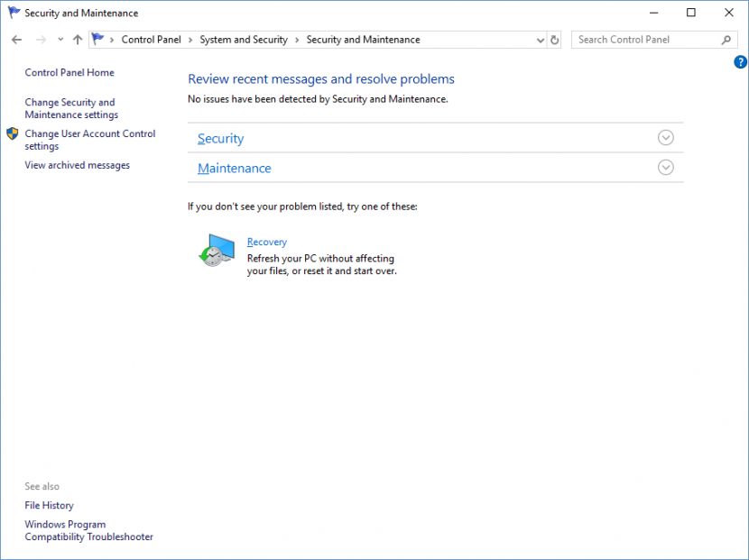The height and width of the screenshot is (560, 749).
Task: Open Windows Program Compatibility Troubleshooter
Action: click(x=88, y=530)
